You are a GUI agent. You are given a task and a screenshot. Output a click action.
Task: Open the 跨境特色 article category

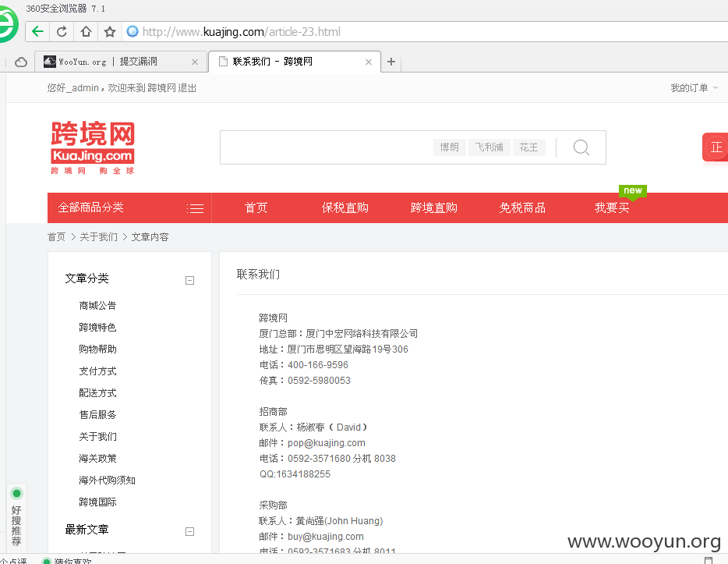coord(97,327)
